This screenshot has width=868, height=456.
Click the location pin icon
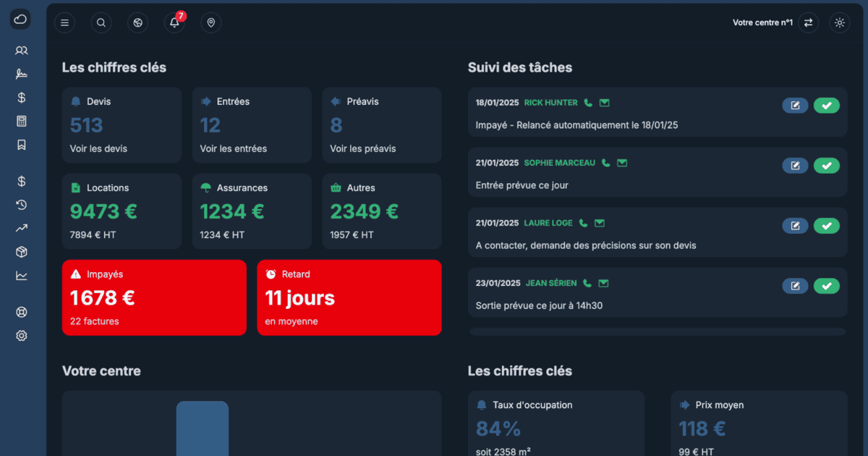tap(210, 22)
